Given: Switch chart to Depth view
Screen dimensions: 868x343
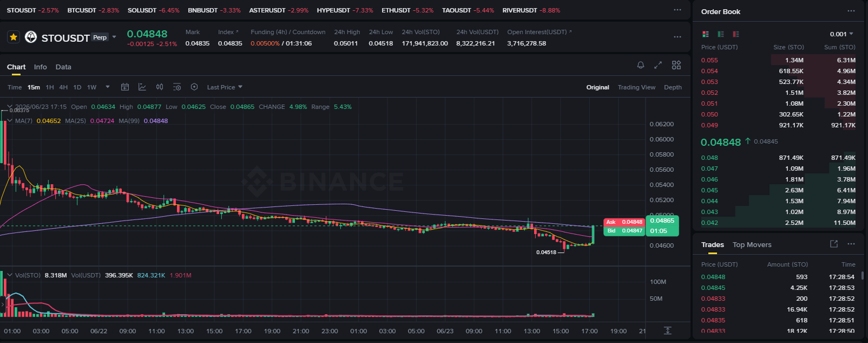Looking at the screenshot, I should [673, 87].
